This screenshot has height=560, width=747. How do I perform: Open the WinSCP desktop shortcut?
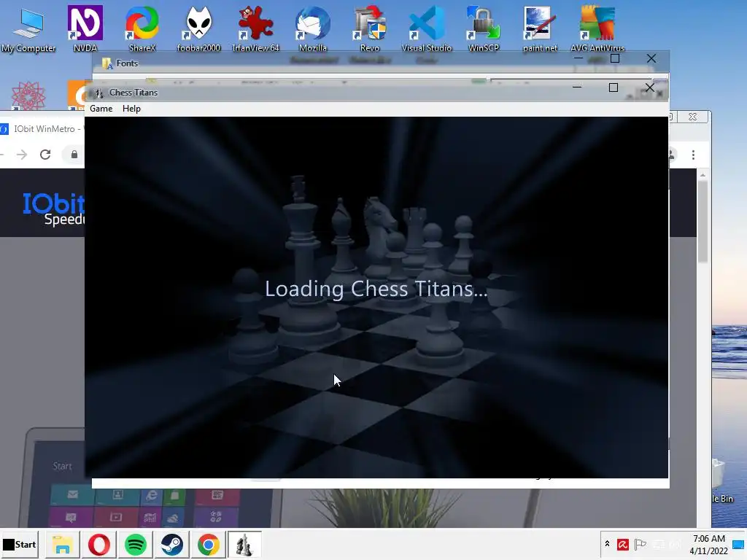click(484, 28)
